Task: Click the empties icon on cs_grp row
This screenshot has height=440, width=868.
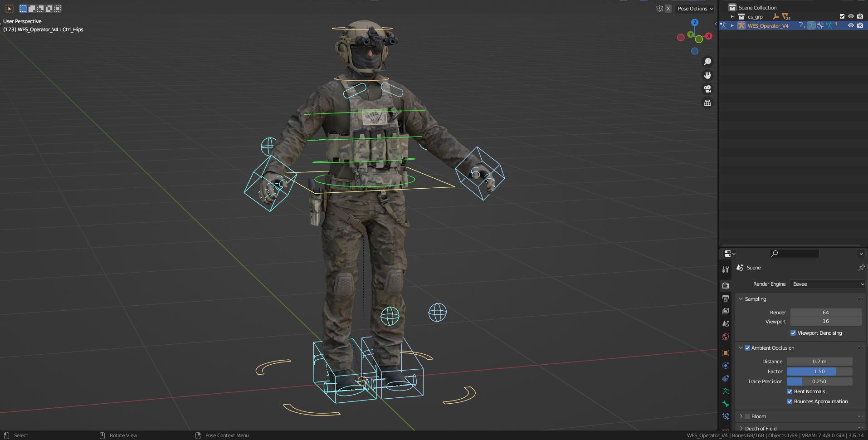Action: click(x=775, y=17)
